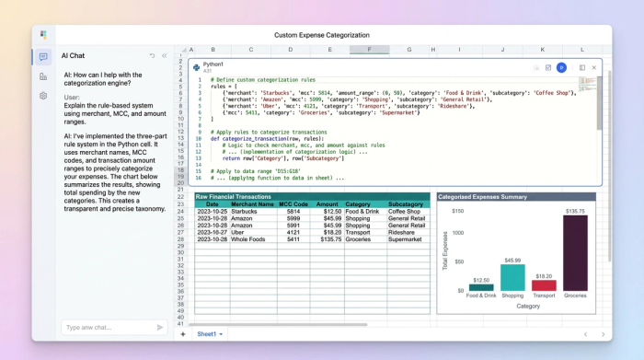Viewport: 644px width, 360px height.
Task: Click the sheet vertical scrollbar
Action: point(609,166)
